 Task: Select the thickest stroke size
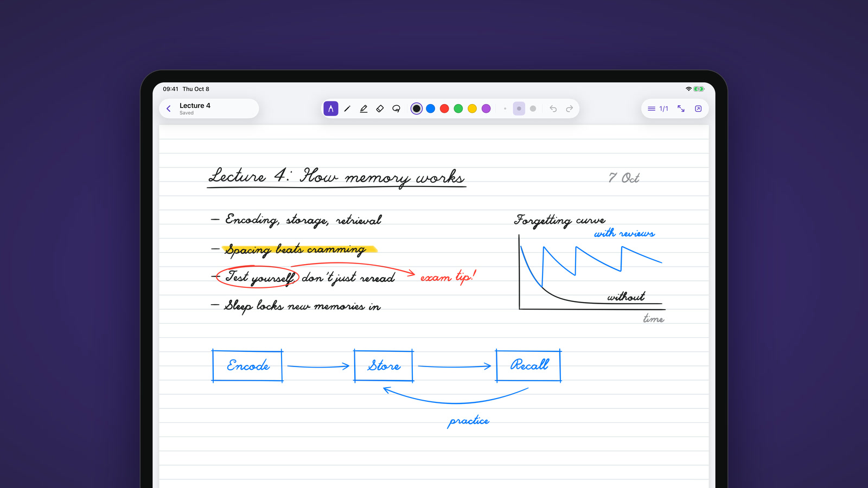(x=533, y=108)
